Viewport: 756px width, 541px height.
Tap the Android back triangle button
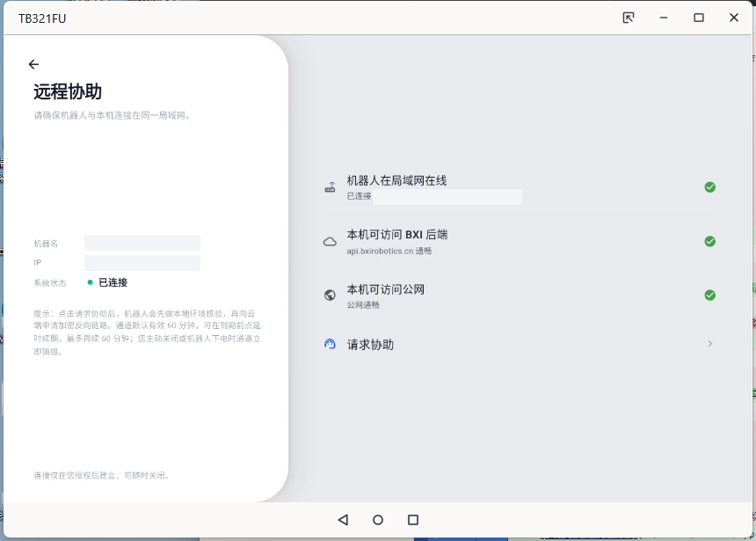point(344,520)
